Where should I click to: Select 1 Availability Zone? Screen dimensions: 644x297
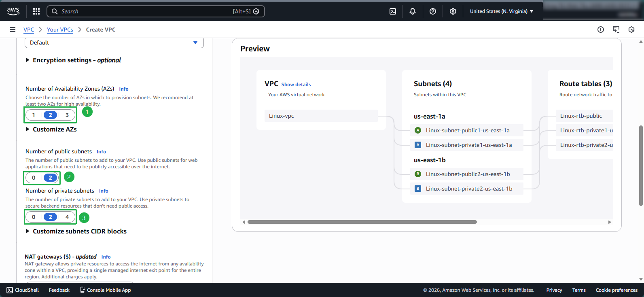click(x=34, y=115)
